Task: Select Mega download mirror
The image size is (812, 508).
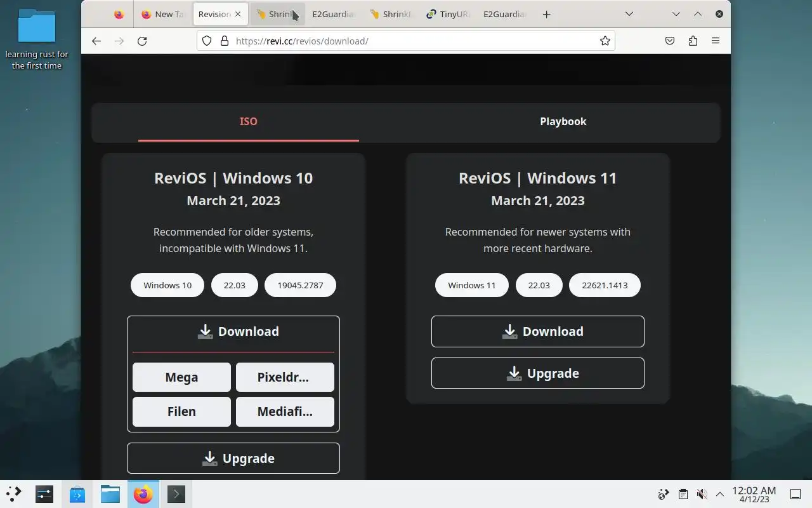Action: point(181,377)
